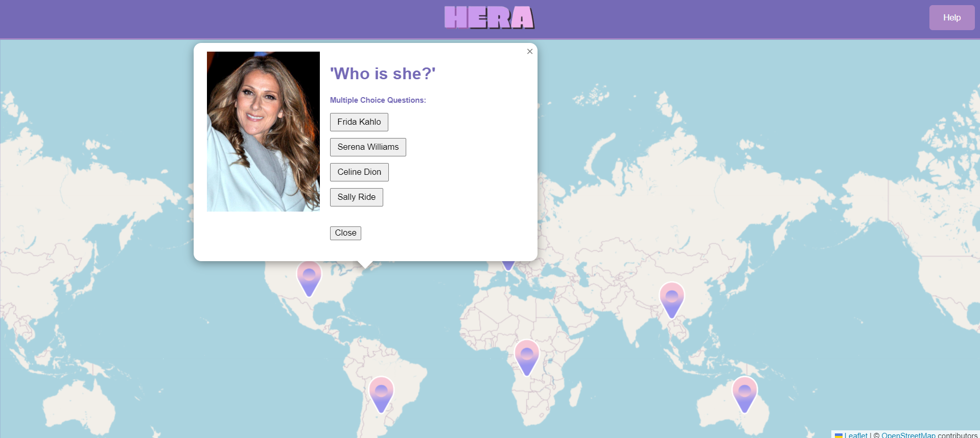The width and height of the screenshot is (980, 438).
Task: Choose the Serena Williams answer
Action: [x=368, y=147]
